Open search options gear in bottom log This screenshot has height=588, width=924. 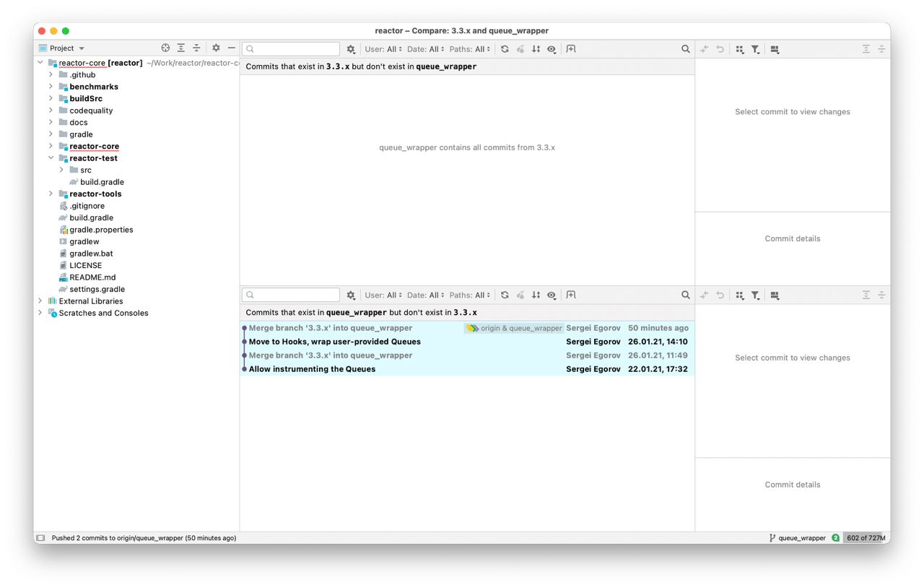(351, 295)
